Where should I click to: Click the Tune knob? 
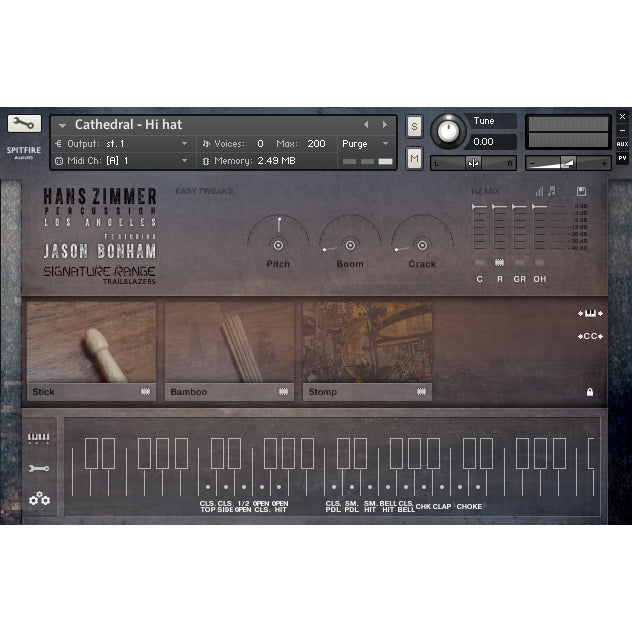[448, 131]
